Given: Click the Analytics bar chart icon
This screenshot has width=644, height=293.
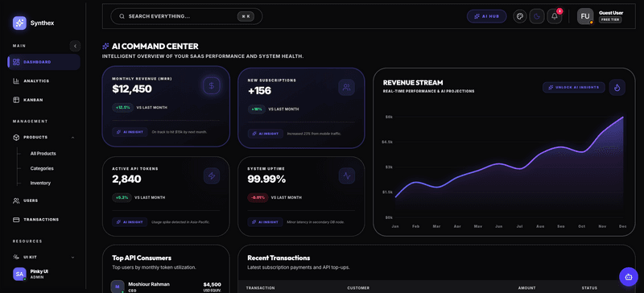Looking at the screenshot, I should 16,81.
